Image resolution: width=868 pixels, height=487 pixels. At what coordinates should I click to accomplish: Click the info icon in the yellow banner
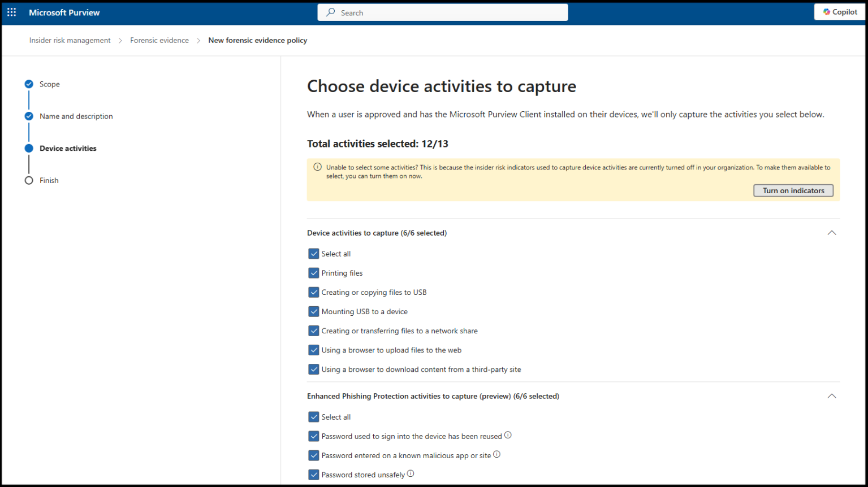click(x=317, y=167)
